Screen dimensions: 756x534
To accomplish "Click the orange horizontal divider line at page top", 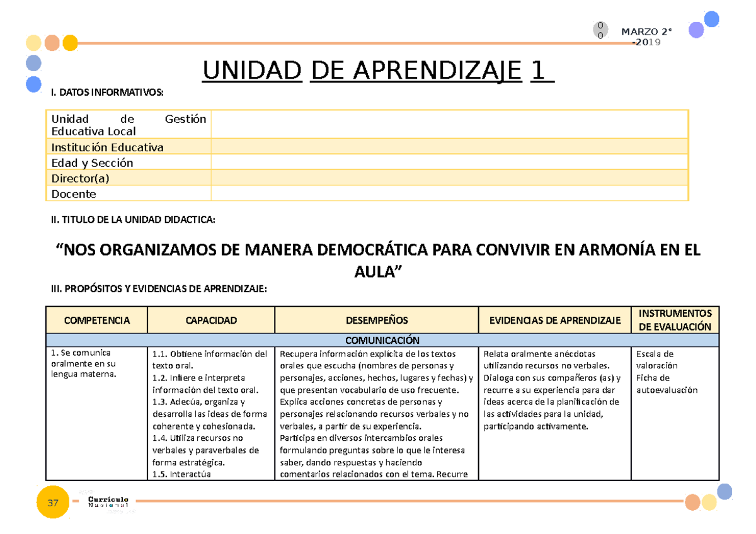I will (346, 44).
